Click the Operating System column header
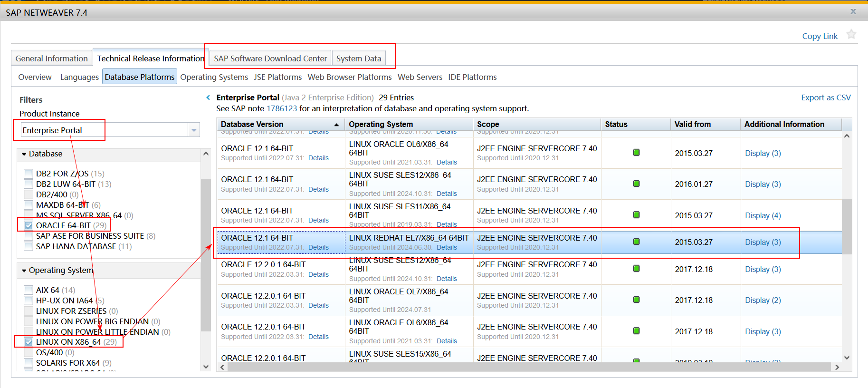868x388 pixels. pyautogui.click(x=409, y=124)
